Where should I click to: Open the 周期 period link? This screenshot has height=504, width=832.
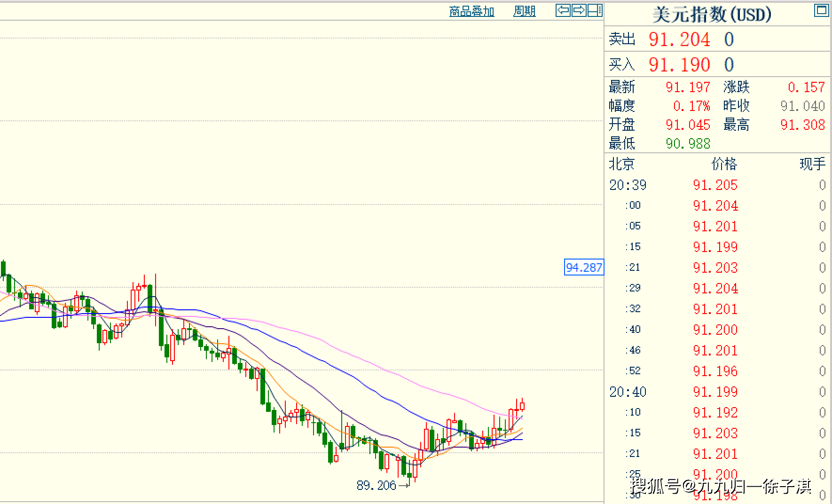[524, 11]
